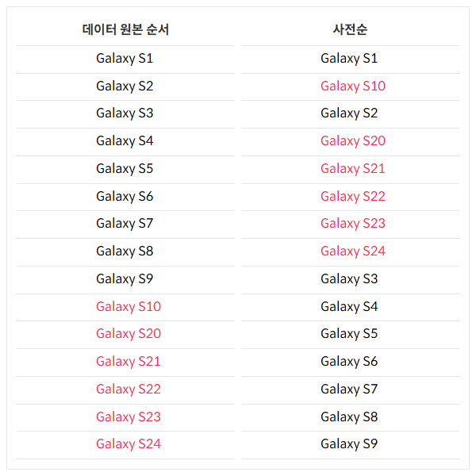
Task: Click red Galaxy S22 in the left column
Action: point(129,390)
